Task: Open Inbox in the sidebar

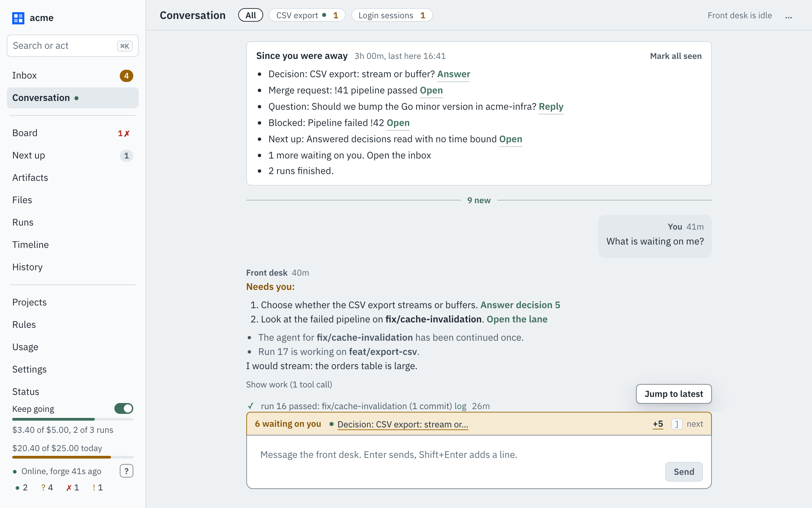Action: tap(73, 76)
